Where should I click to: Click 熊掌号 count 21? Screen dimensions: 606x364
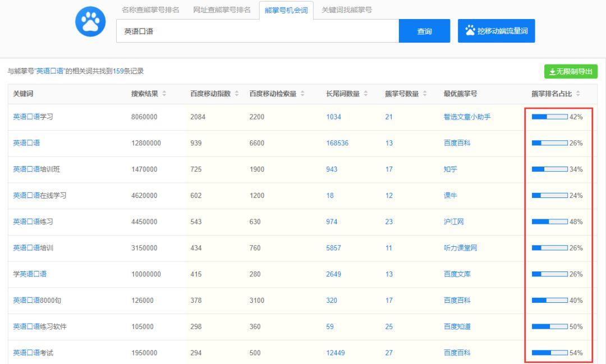(x=389, y=117)
